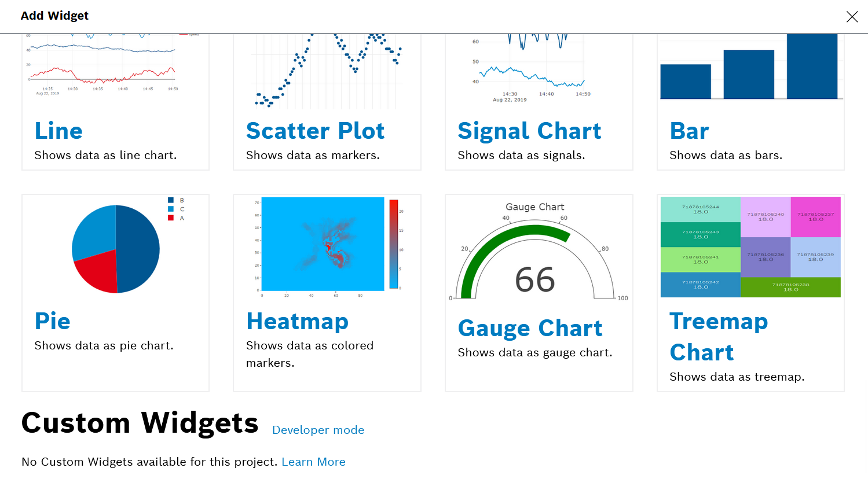Add the Signal Chart widget by title

529,131
